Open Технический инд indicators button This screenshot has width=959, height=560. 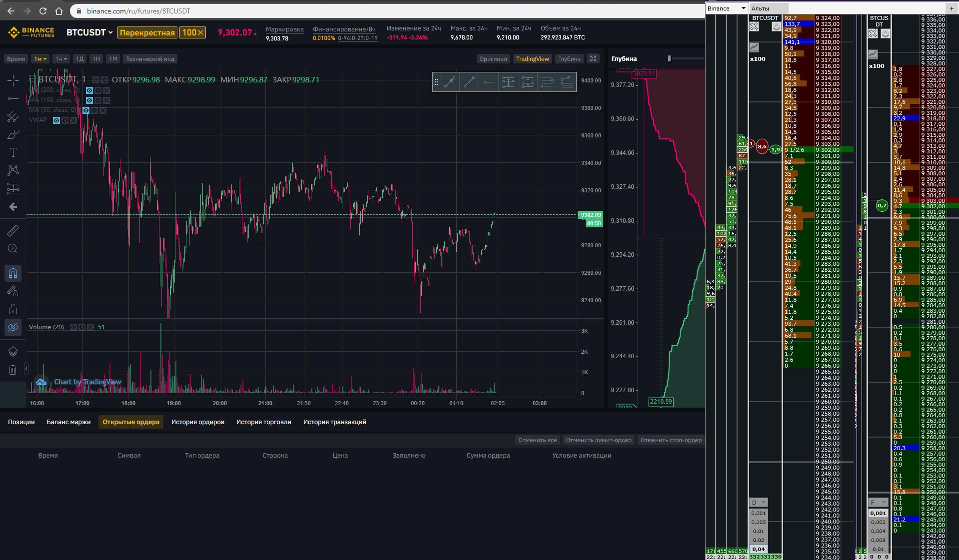tap(150, 59)
